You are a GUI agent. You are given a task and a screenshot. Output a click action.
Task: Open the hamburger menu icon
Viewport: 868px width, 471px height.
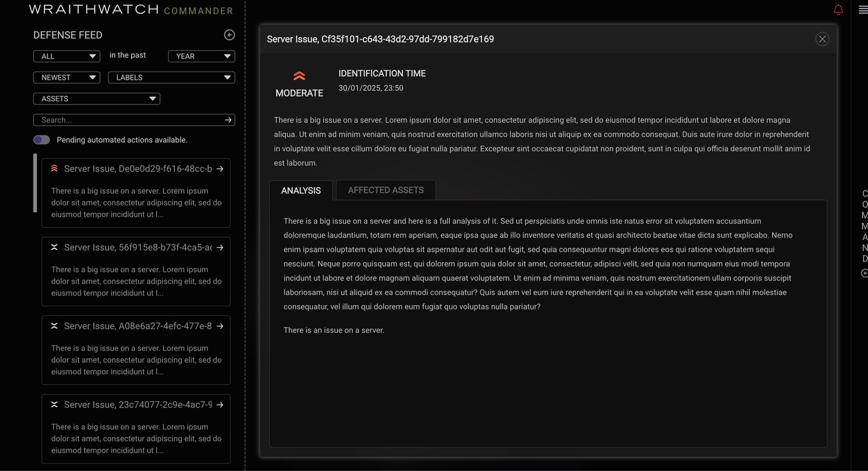[x=863, y=10]
